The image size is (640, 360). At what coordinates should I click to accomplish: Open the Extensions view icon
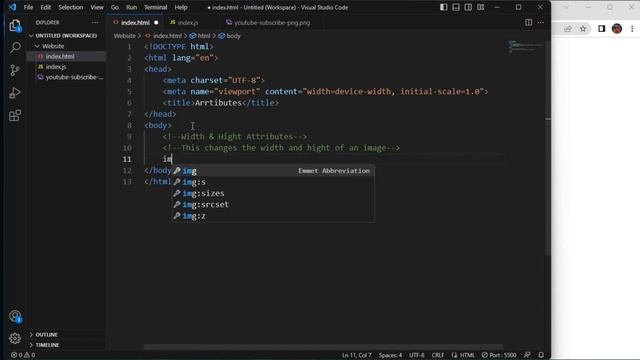15,116
